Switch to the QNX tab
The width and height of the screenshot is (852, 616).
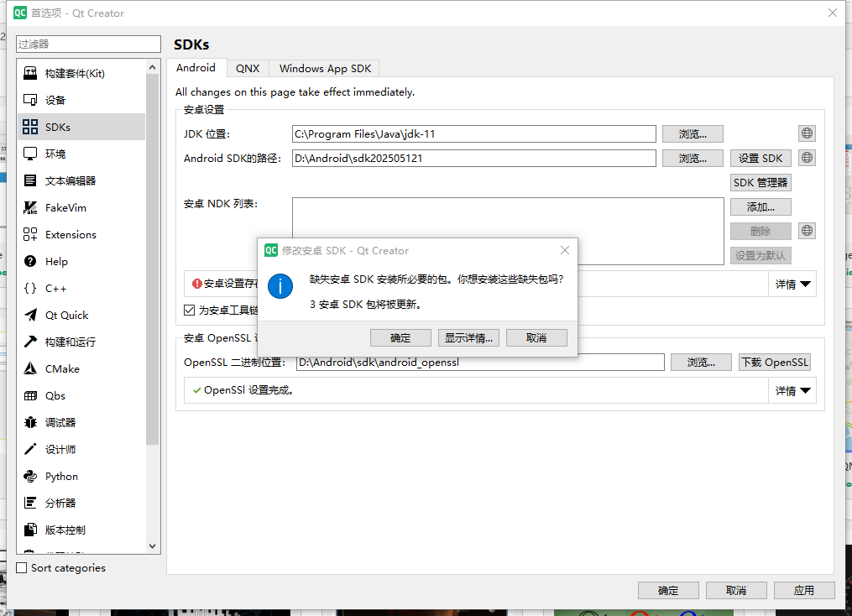pyautogui.click(x=248, y=69)
